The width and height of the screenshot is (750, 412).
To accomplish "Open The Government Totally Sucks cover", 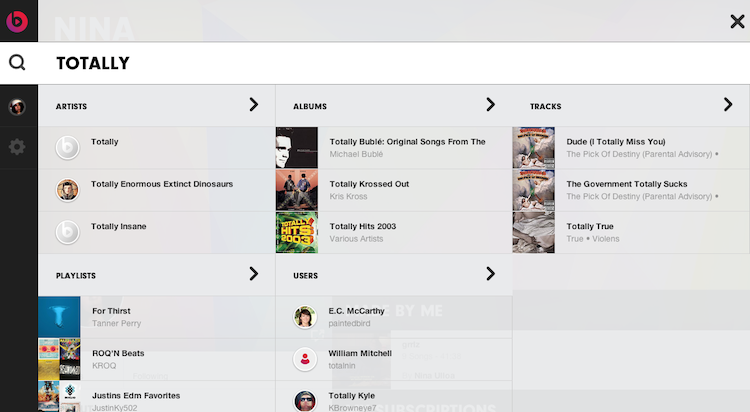I will click(533, 190).
